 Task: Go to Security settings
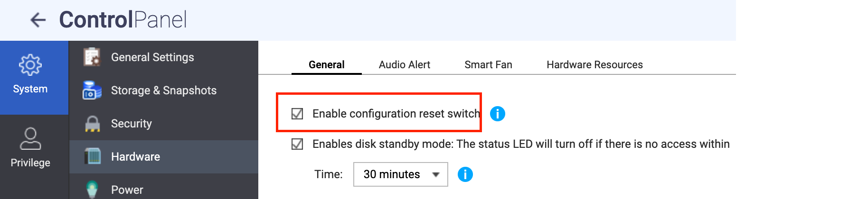131,124
